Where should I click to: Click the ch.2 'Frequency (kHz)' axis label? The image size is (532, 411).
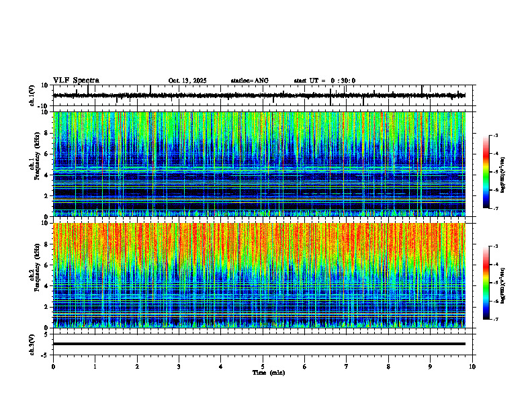37,267
